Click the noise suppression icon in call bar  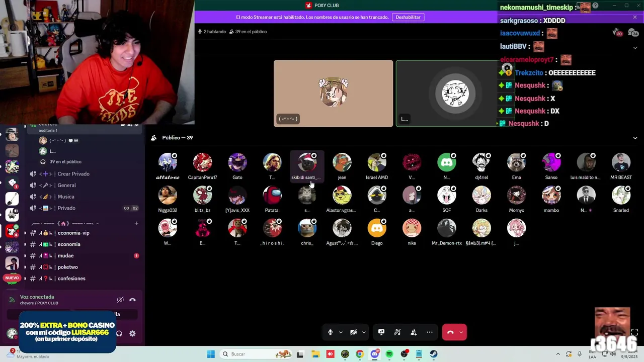click(x=397, y=332)
